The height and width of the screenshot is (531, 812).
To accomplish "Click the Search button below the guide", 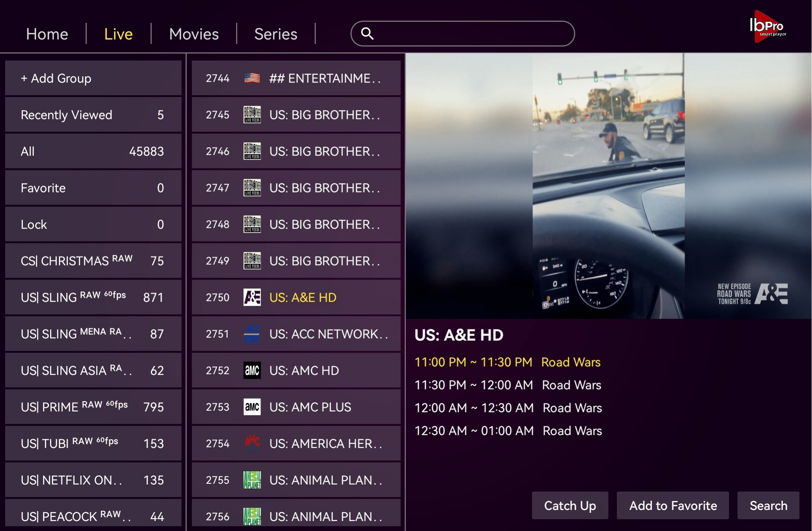I will point(768,506).
